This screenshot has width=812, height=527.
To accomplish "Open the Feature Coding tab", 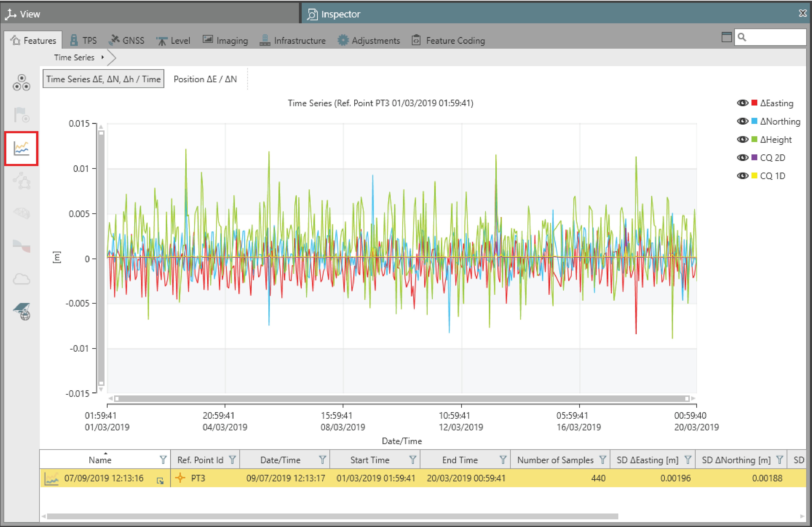I will pos(448,40).
